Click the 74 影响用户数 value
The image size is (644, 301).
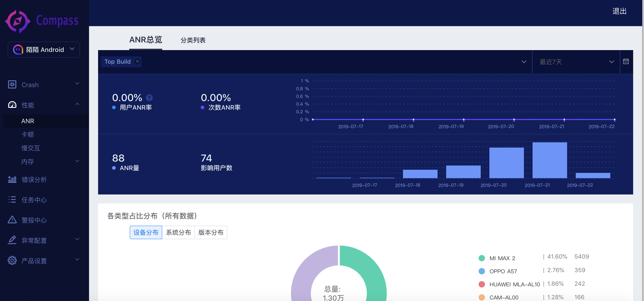pos(206,158)
